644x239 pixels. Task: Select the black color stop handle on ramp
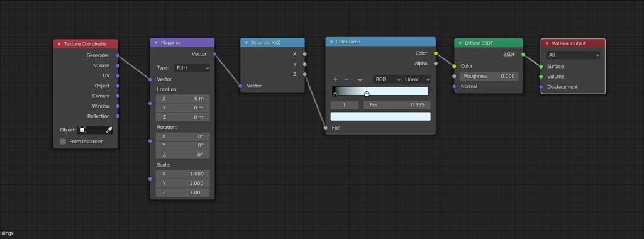(x=335, y=94)
